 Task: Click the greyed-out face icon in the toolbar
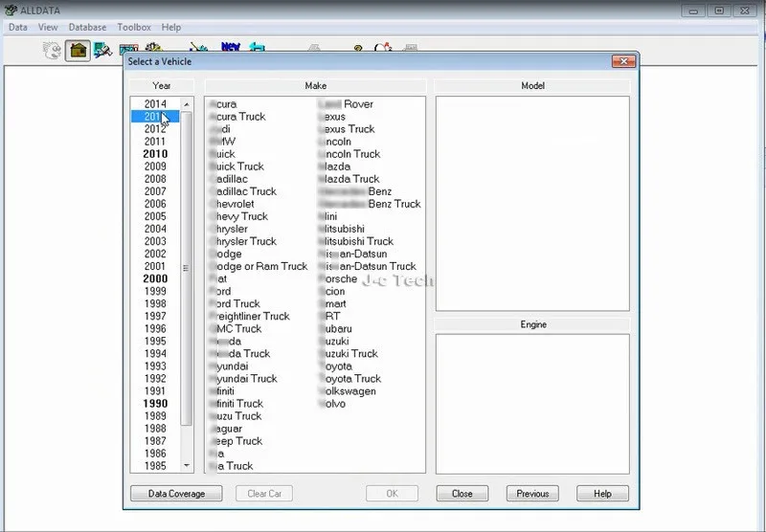tap(53, 51)
